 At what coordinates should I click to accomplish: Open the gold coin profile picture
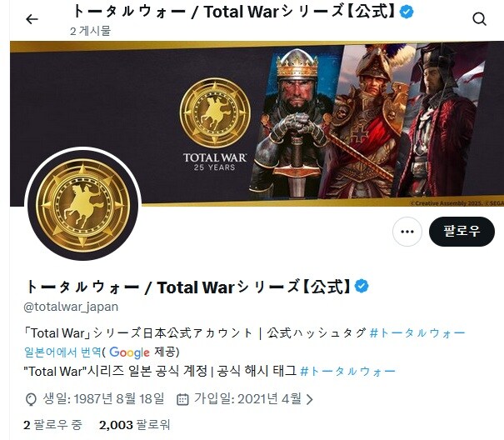(82, 205)
